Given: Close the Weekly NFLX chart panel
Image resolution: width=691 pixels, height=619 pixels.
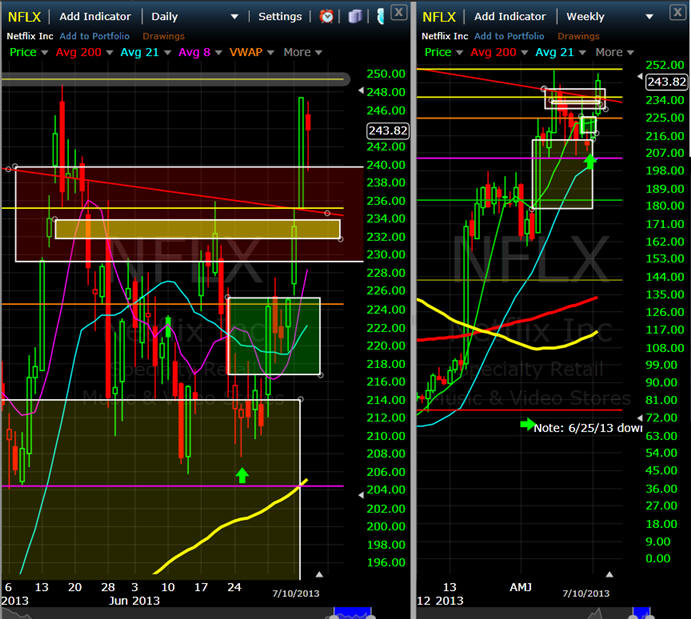Looking at the screenshot, I should pyautogui.click(x=677, y=12).
